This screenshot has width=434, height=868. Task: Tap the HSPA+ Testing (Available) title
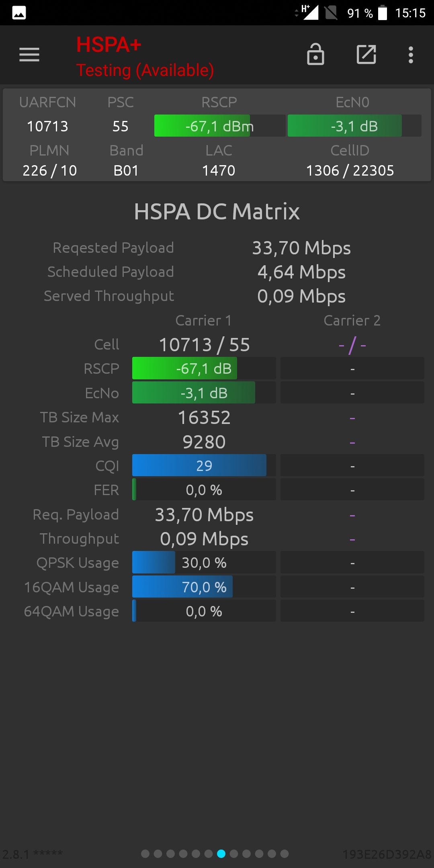[145, 57]
